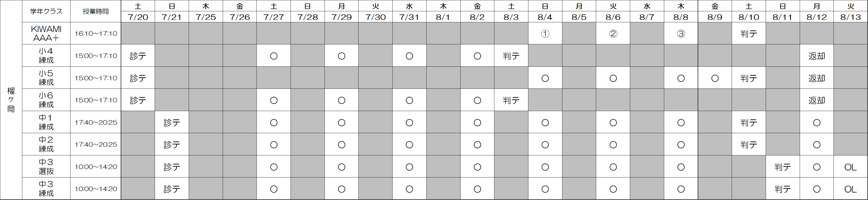Select the circled 2 under 8/6
The image size is (868, 200).
pyautogui.click(x=613, y=33)
